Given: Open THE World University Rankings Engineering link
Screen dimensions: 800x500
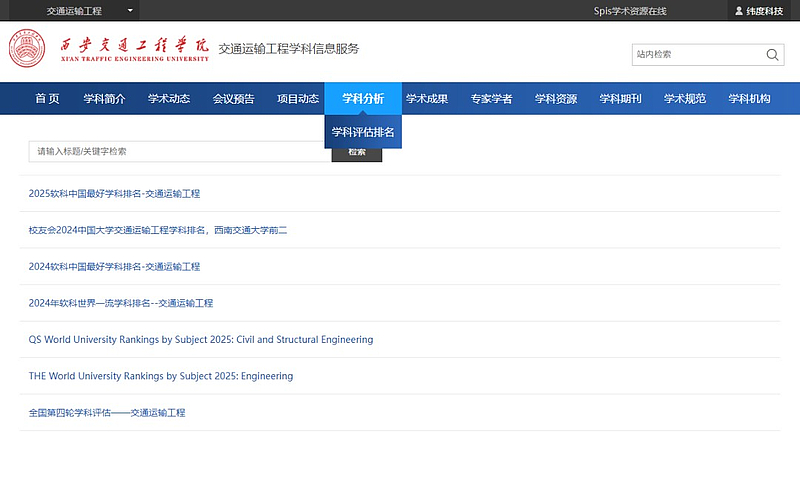Looking at the screenshot, I should pyautogui.click(x=161, y=377).
